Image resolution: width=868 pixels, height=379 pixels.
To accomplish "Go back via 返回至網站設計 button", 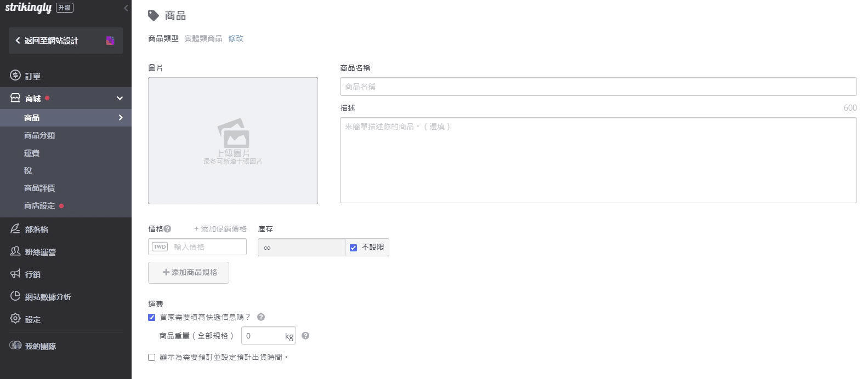I will [66, 41].
